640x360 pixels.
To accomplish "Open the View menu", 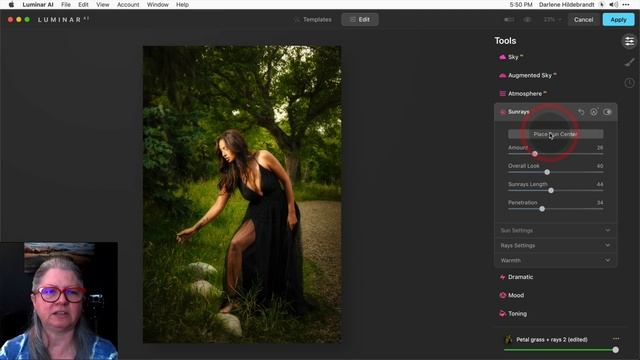I will [102, 4].
